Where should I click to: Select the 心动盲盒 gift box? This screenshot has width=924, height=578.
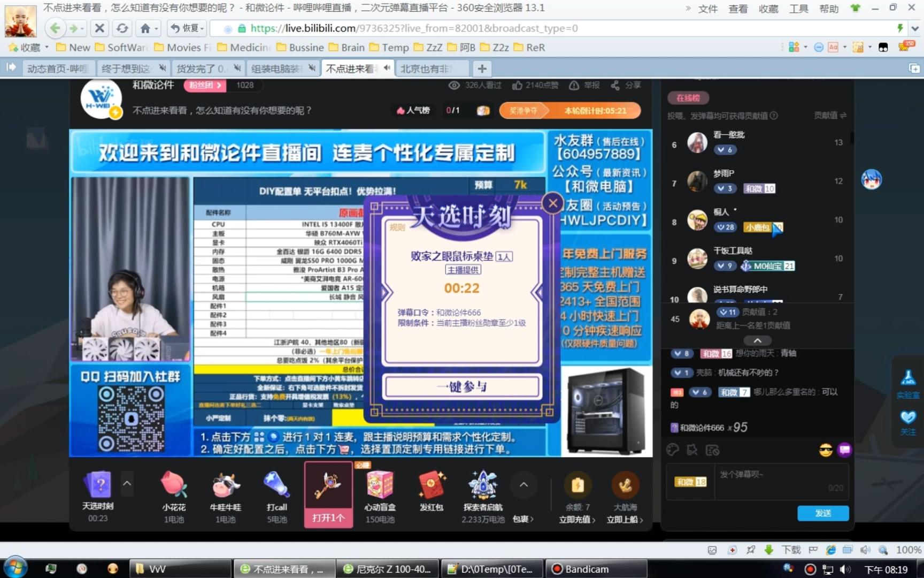coord(380,496)
